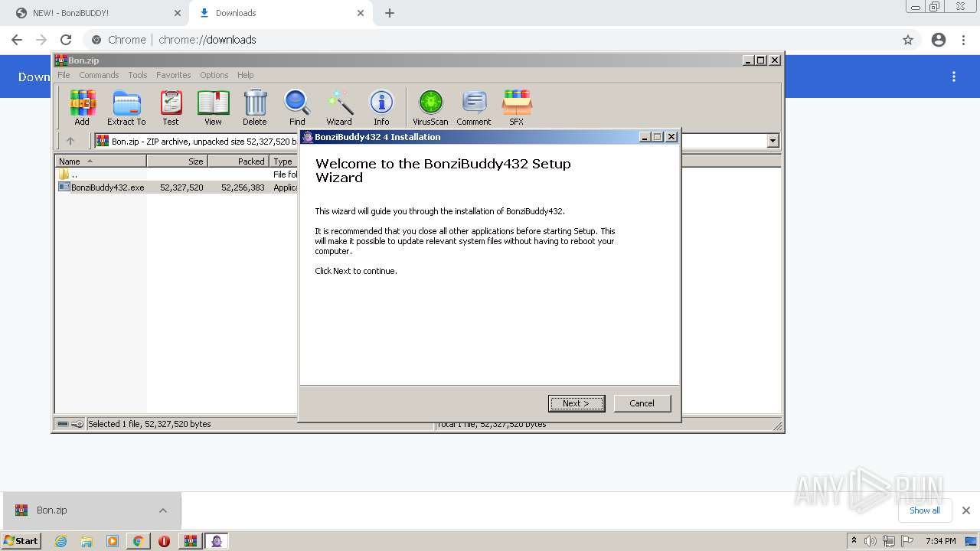Open WinRAR Options menu
The height and width of the screenshot is (551, 980).
point(214,75)
